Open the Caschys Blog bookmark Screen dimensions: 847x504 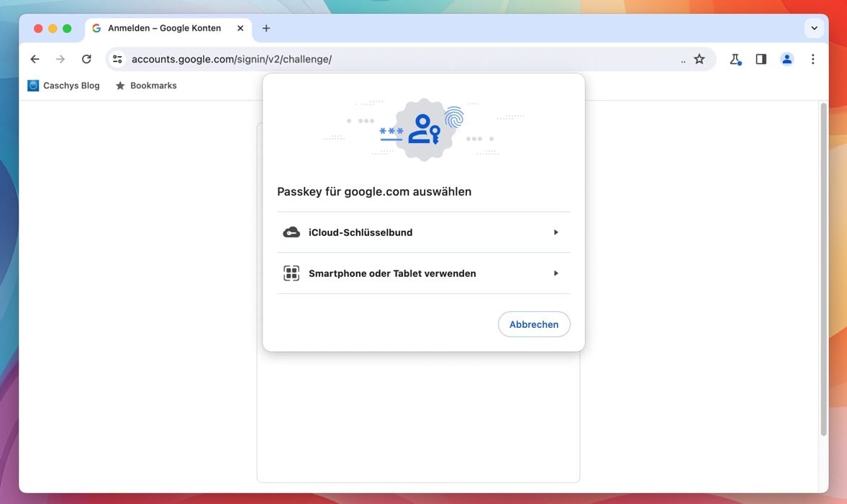pyautogui.click(x=63, y=86)
